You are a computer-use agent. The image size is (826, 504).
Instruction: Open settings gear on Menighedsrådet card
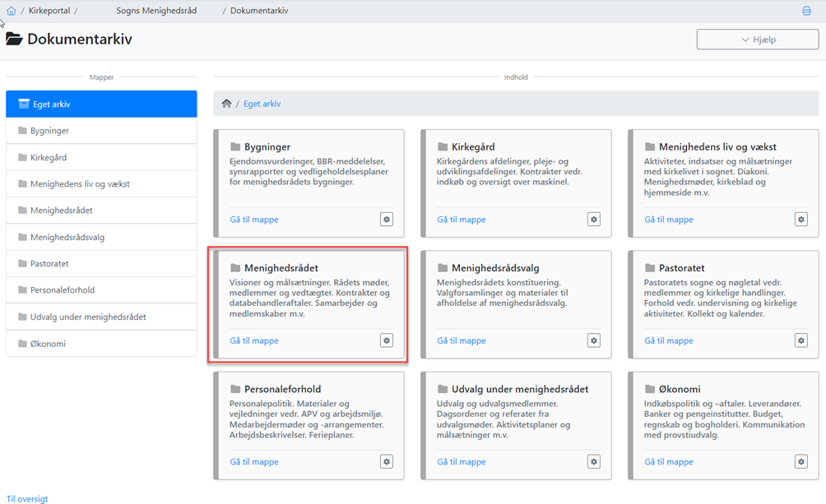click(387, 340)
